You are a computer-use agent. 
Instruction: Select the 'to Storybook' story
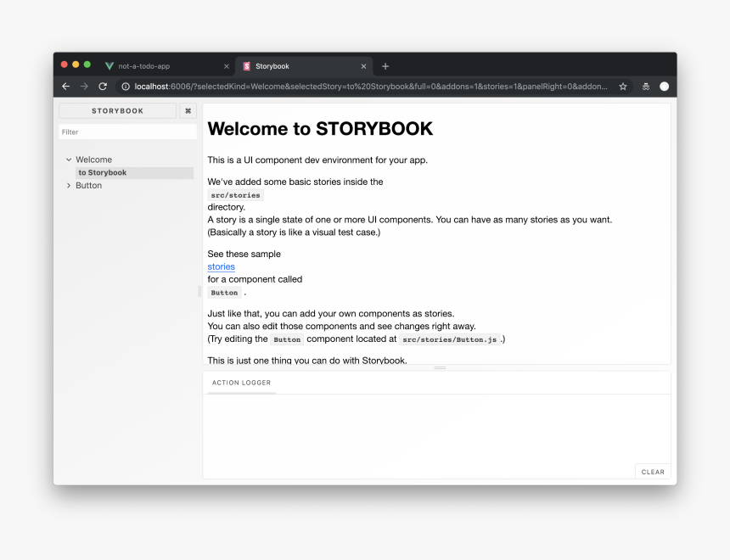[x=135, y=173]
